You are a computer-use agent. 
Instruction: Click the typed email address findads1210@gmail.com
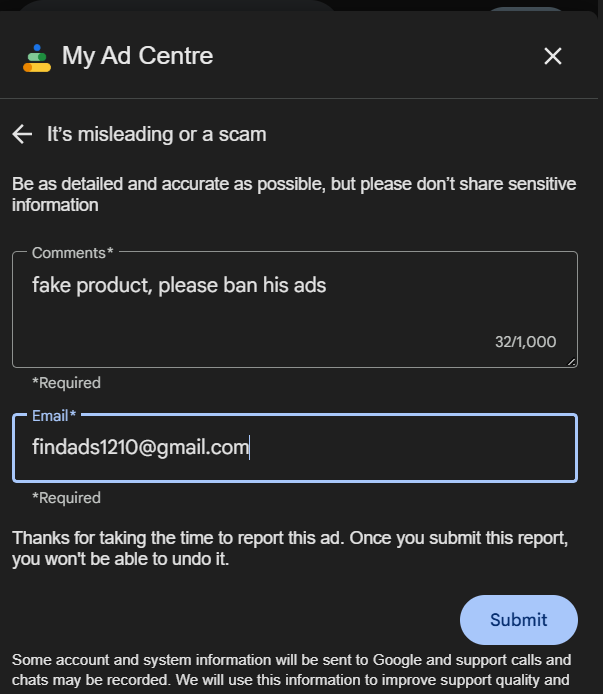[x=140, y=447]
